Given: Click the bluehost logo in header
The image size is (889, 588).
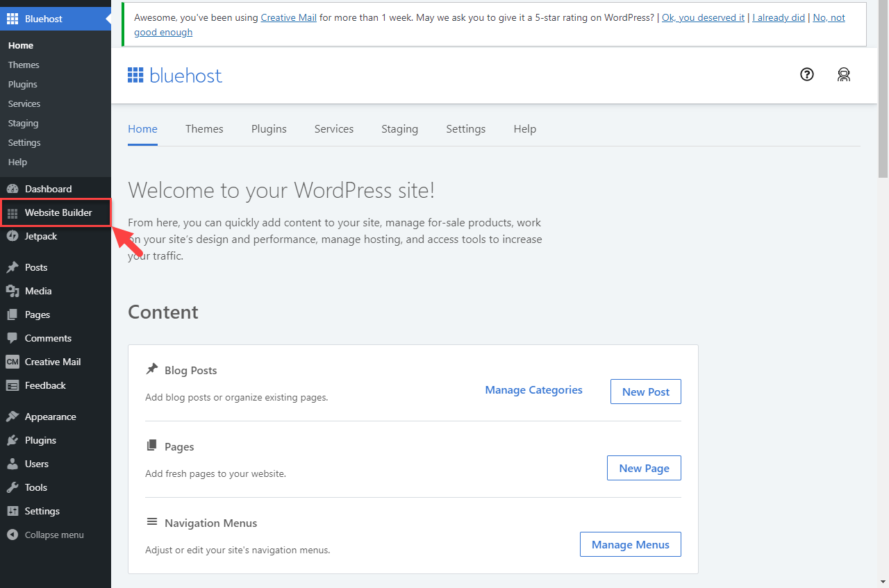Looking at the screenshot, I should click(175, 76).
